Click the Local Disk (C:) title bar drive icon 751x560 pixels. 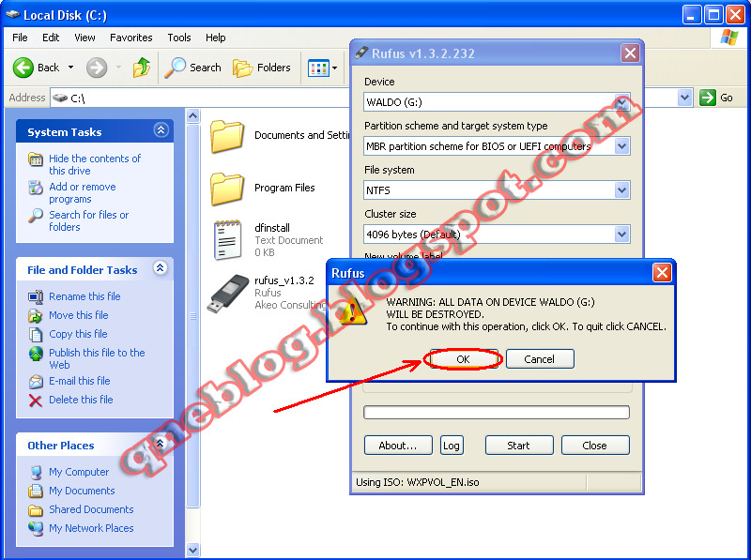click(x=13, y=15)
